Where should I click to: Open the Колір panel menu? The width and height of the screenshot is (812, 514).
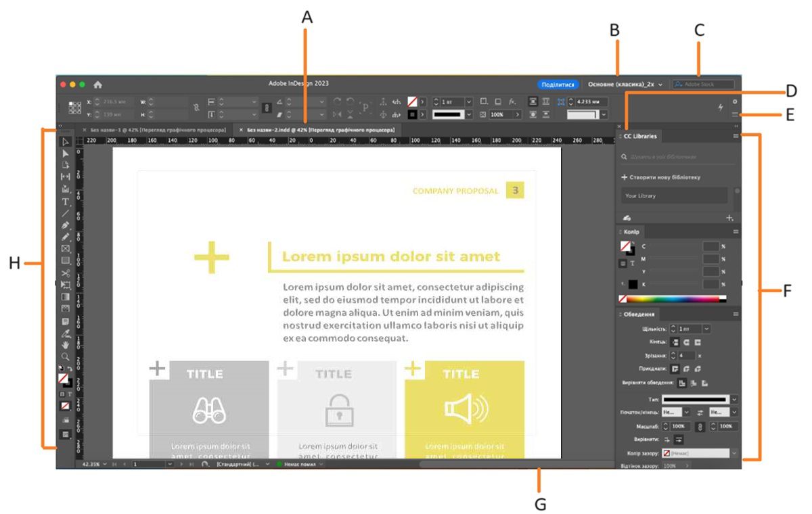click(x=736, y=231)
